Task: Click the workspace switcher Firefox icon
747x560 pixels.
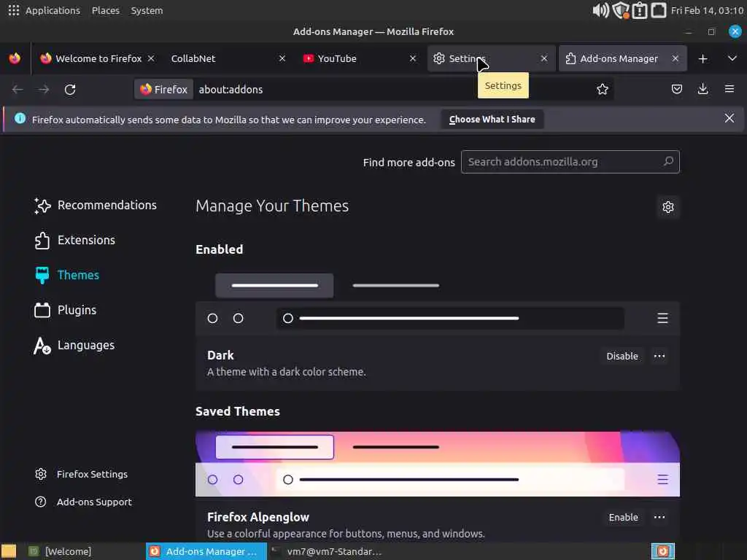Action: [662, 551]
